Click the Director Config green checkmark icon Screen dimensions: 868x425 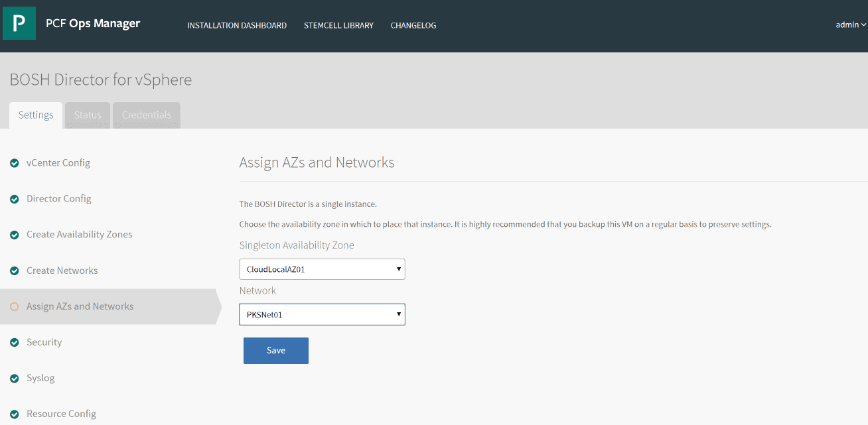[15, 199]
